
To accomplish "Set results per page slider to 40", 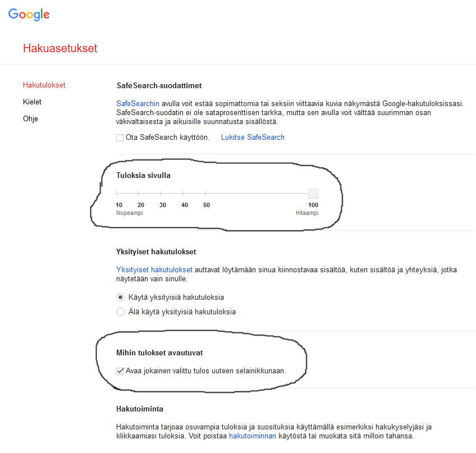I will coord(184,194).
